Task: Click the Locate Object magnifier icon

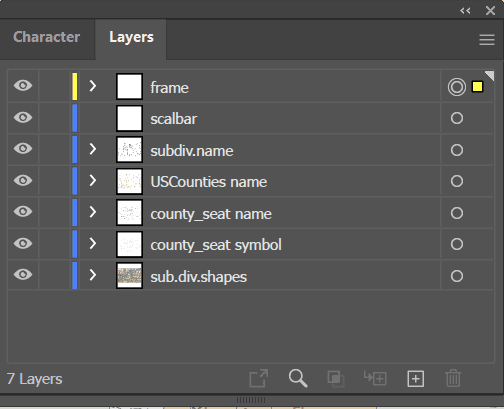Action: (x=298, y=378)
